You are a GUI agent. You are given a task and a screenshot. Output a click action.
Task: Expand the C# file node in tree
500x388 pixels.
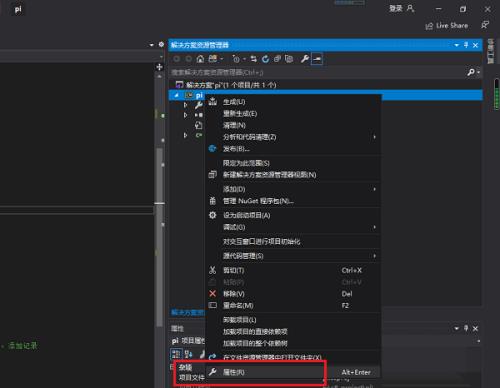(x=186, y=135)
